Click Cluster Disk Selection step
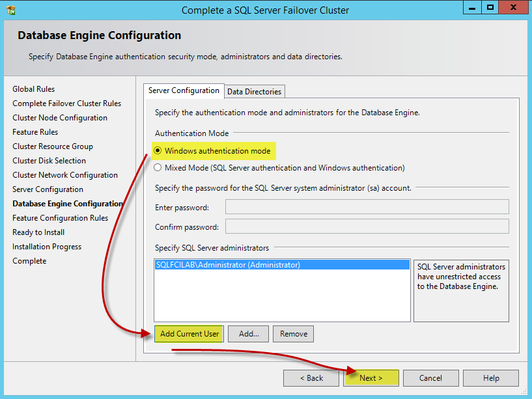Image resolution: width=532 pixels, height=399 pixels. tap(49, 161)
